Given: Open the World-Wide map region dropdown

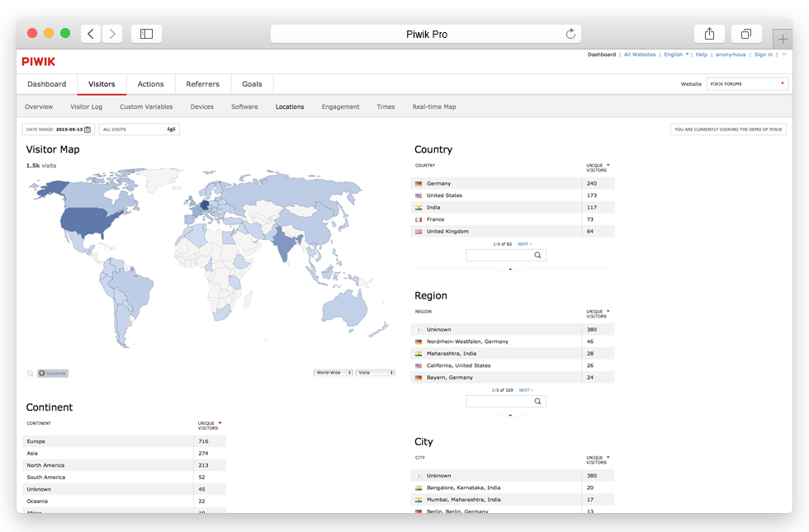Looking at the screenshot, I should [333, 372].
